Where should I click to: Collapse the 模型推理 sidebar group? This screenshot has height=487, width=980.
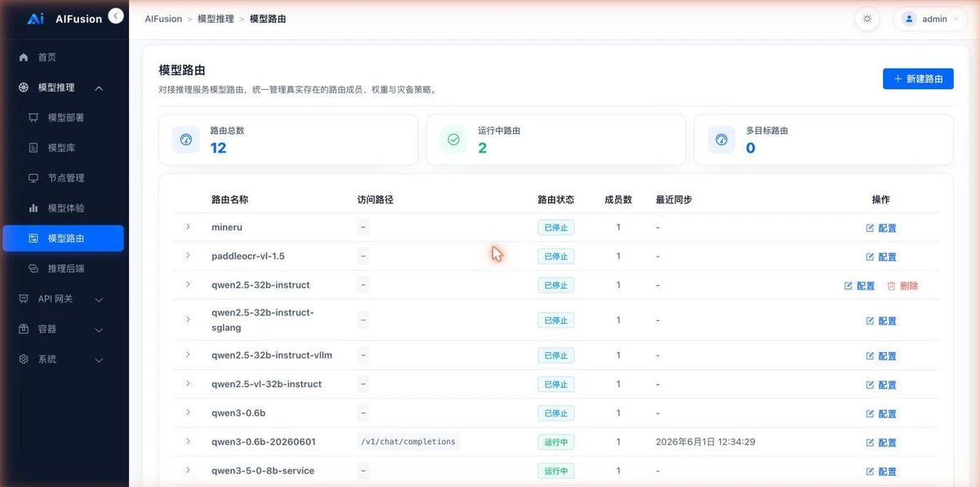(64, 87)
